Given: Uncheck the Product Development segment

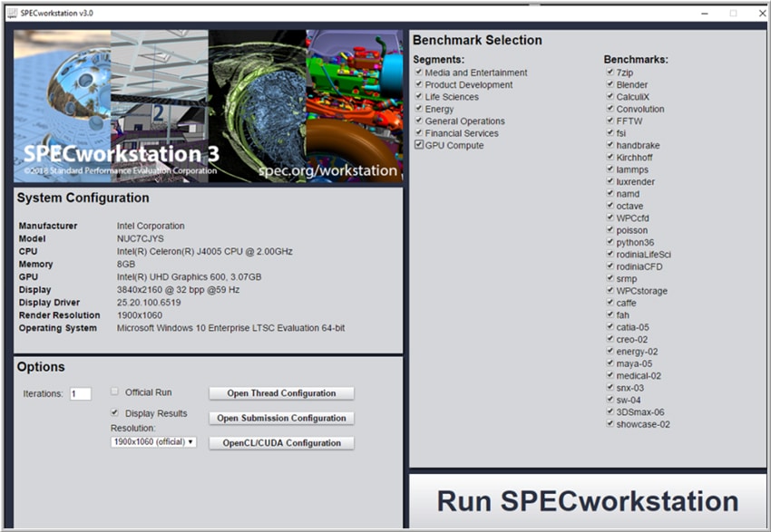Looking at the screenshot, I should click(x=419, y=84).
